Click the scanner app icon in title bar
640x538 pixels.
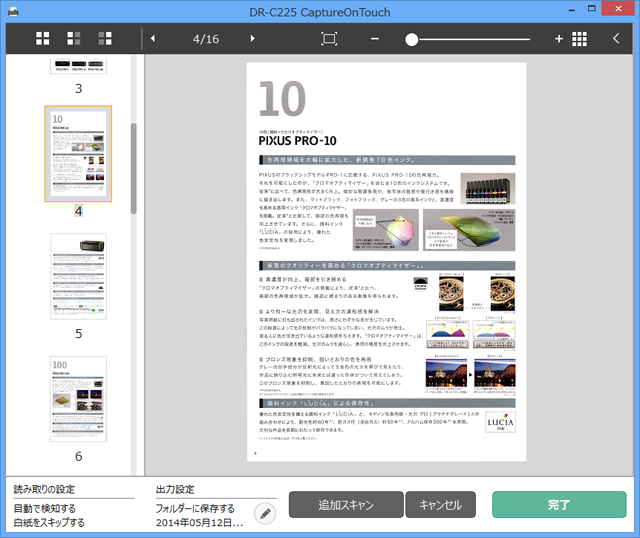13,12
